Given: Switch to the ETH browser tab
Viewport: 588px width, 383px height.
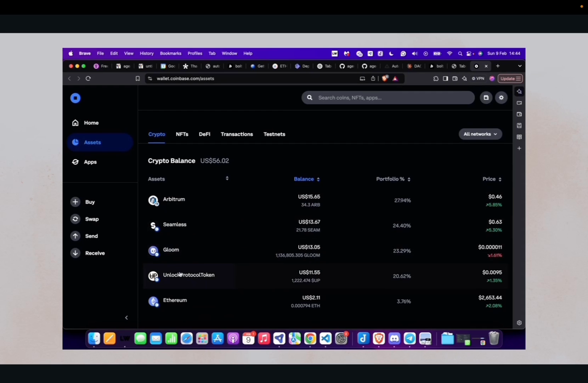Looking at the screenshot, I should pyautogui.click(x=280, y=66).
